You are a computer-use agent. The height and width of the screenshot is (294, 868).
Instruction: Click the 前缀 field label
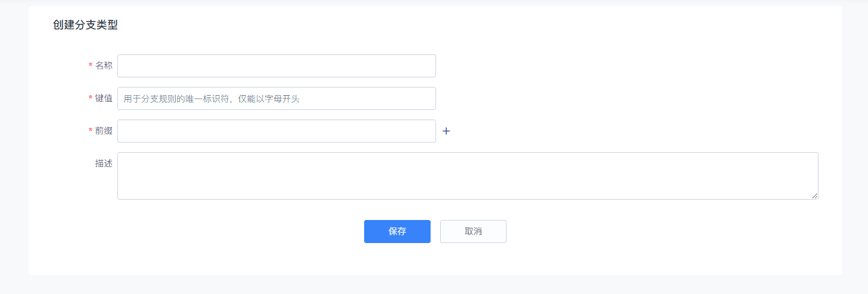[104, 130]
